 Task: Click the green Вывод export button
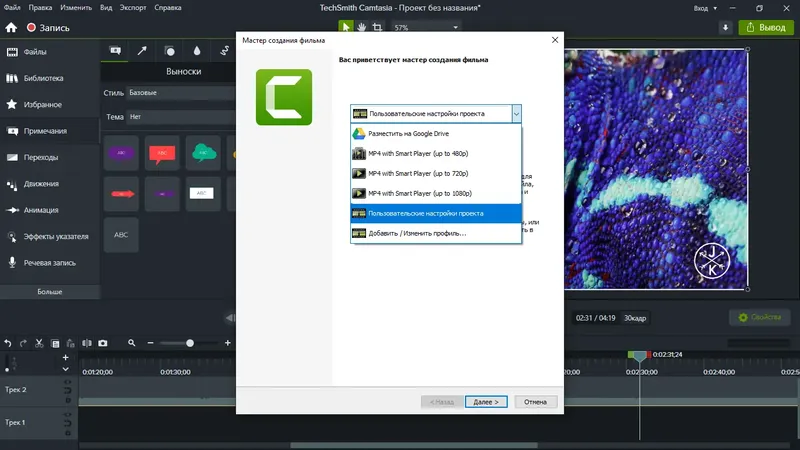click(x=766, y=28)
